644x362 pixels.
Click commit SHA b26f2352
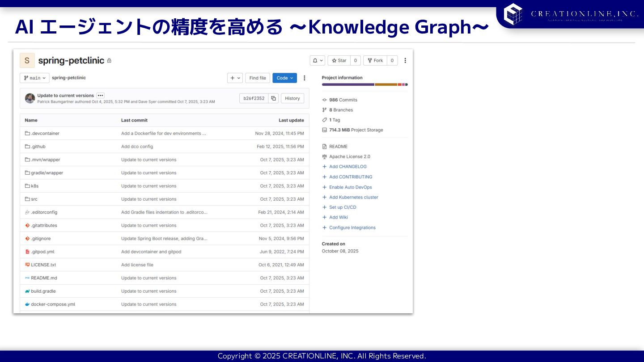point(254,98)
